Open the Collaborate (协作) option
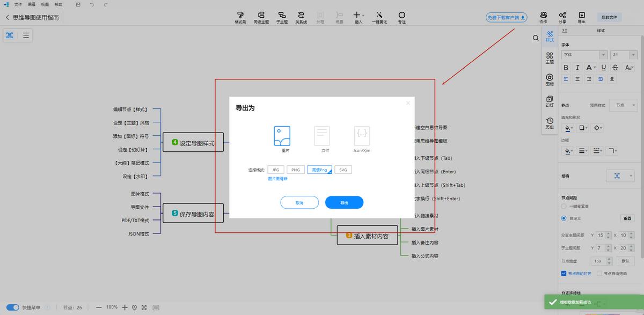Image resolution: width=644 pixels, height=315 pixels. tap(543, 17)
